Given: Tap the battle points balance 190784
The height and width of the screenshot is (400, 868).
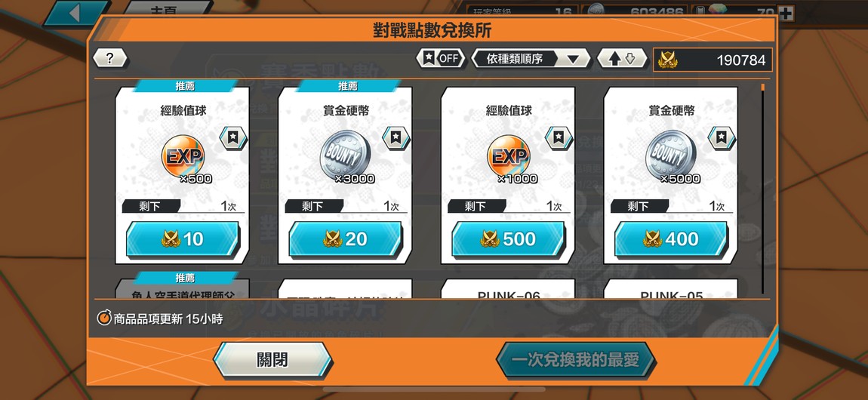Looking at the screenshot, I should click(x=713, y=60).
